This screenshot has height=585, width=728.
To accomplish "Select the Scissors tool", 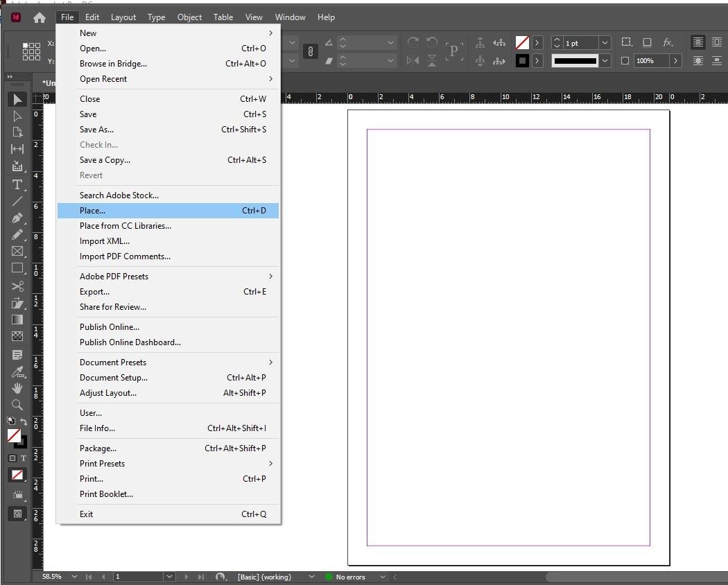I will [x=17, y=286].
